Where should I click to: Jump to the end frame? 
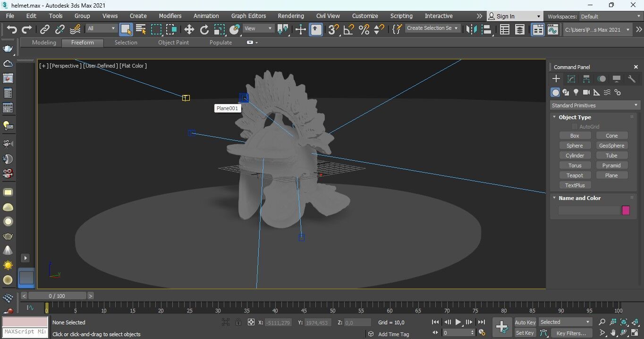point(481,322)
